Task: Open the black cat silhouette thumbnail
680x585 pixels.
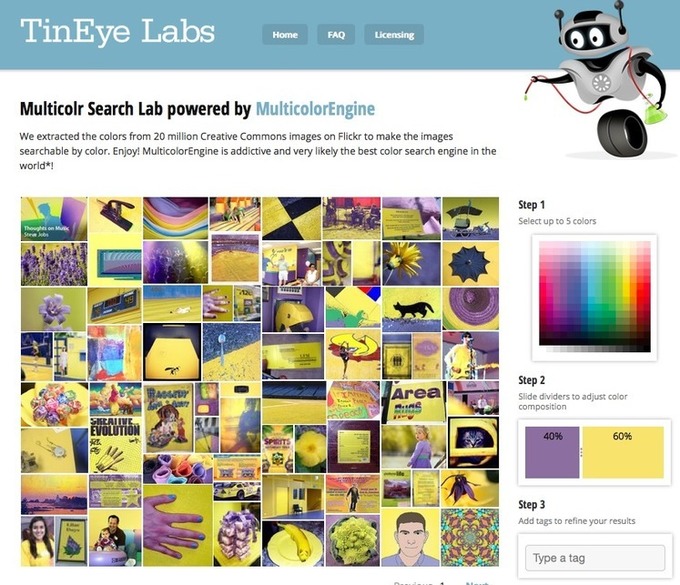Action: (412, 309)
